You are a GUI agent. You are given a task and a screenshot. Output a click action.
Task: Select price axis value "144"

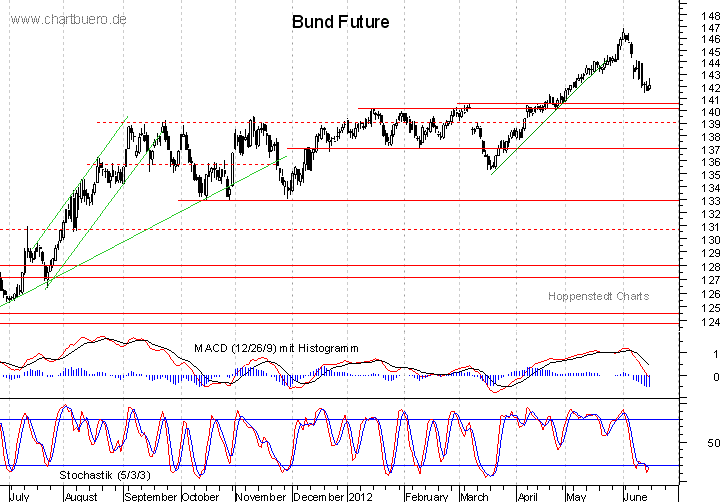(x=710, y=63)
